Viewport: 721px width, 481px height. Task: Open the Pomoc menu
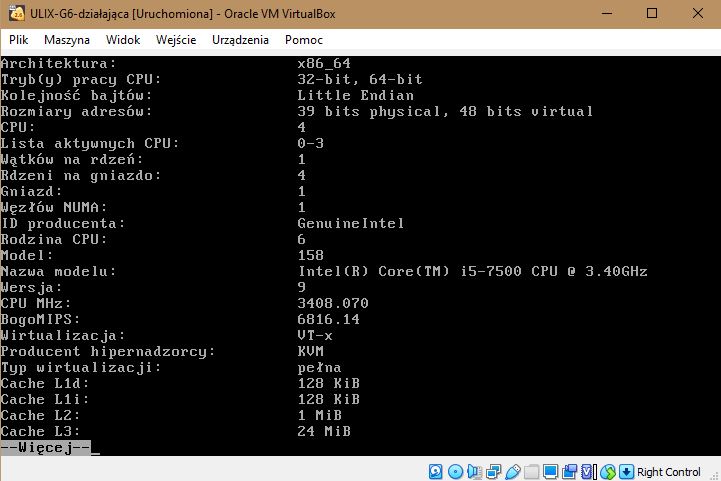303,40
